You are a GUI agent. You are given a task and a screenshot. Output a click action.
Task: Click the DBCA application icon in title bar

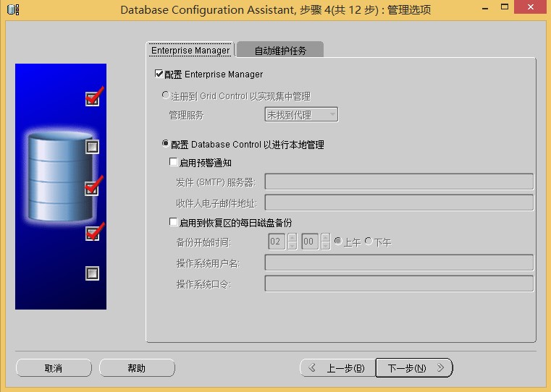pos(12,9)
